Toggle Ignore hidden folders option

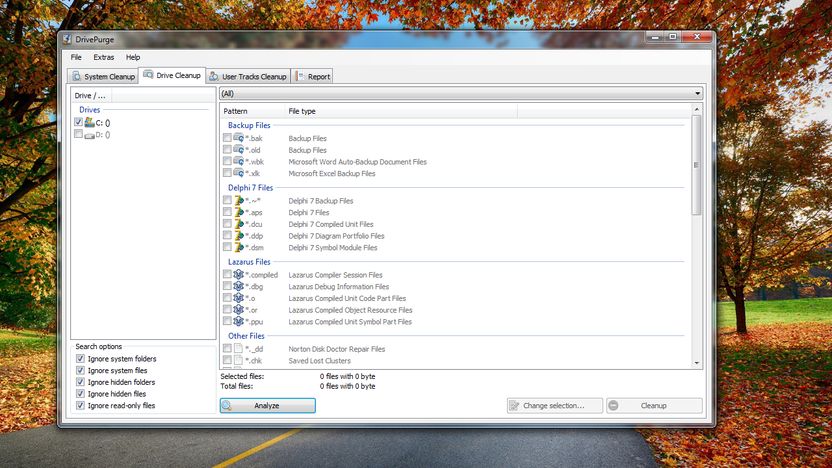click(x=80, y=382)
